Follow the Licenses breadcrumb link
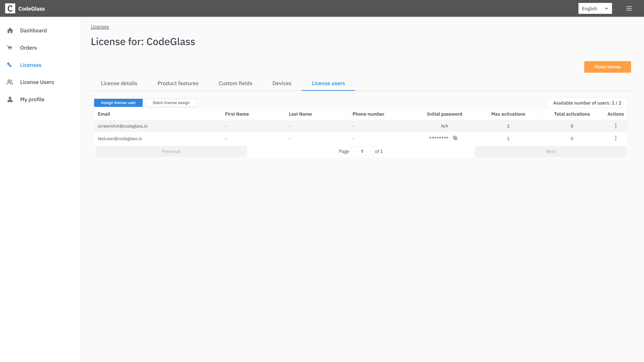This screenshot has height=362, width=644. pyautogui.click(x=100, y=27)
